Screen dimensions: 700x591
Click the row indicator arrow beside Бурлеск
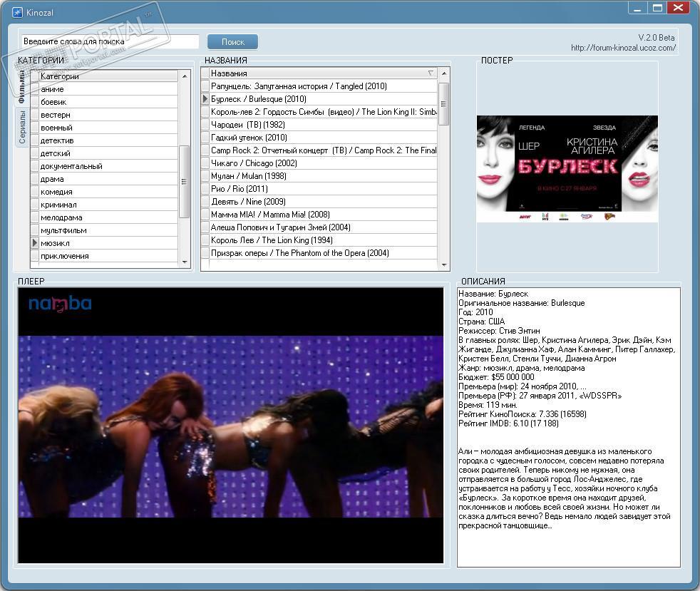point(205,99)
